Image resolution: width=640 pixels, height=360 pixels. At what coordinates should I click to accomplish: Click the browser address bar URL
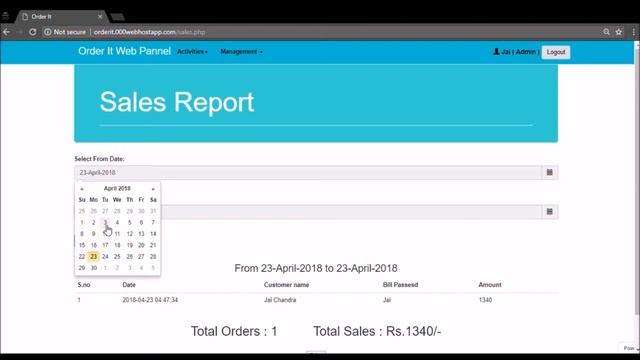tap(149, 32)
